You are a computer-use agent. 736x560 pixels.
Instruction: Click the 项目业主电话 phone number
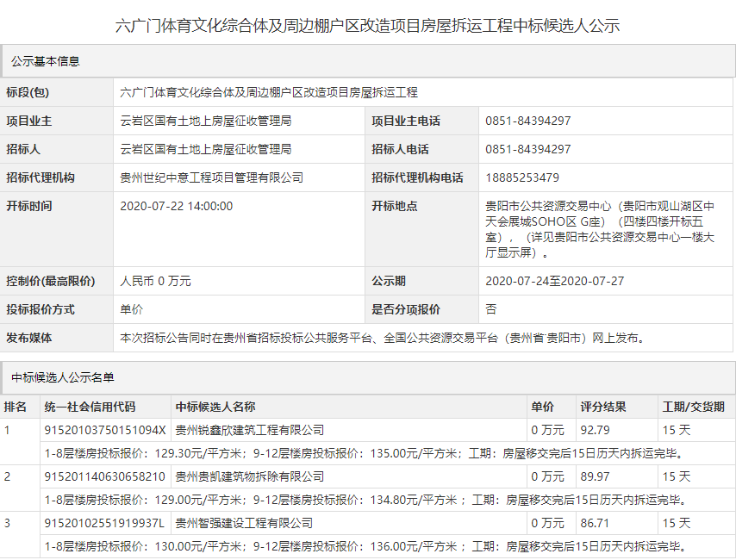click(x=527, y=121)
